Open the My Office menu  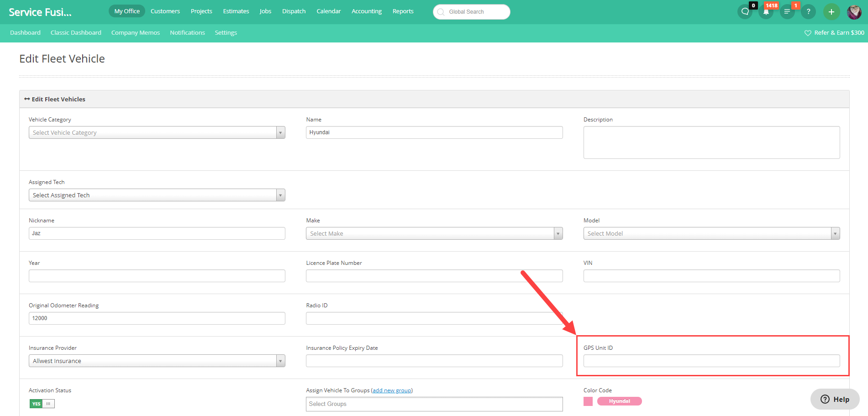point(127,11)
